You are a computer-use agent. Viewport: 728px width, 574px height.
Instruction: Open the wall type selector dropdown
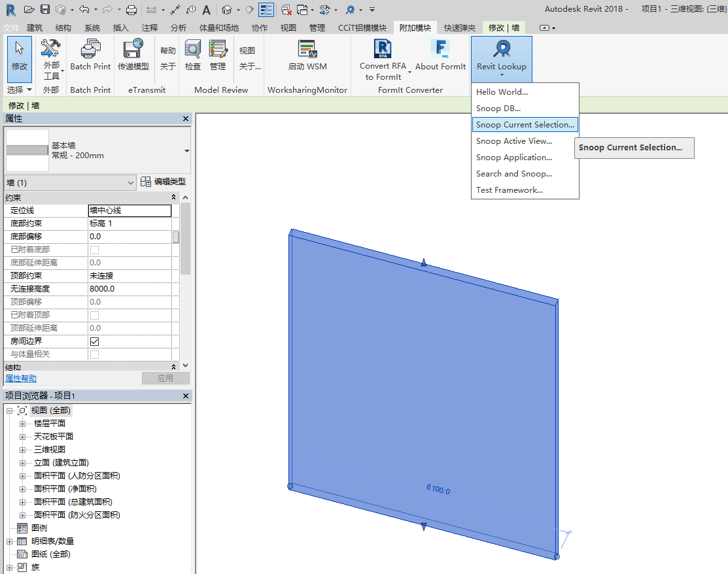point(186,151)
